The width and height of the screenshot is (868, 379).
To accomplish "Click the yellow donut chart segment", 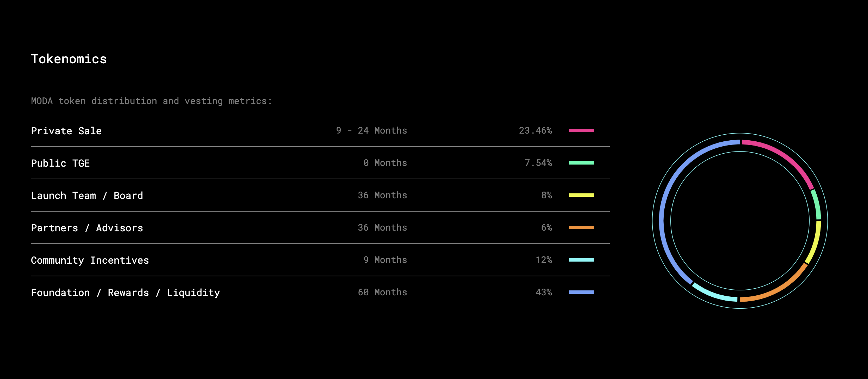I will click(815, 243).
